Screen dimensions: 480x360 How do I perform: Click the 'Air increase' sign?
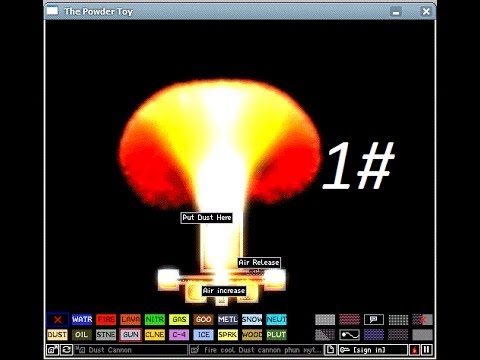[224, 291]
